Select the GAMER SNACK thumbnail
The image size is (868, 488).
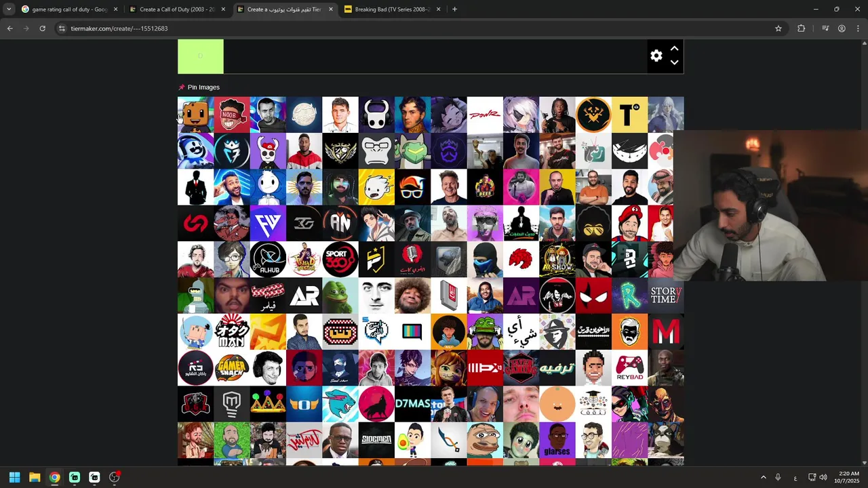tap(232, 368)
